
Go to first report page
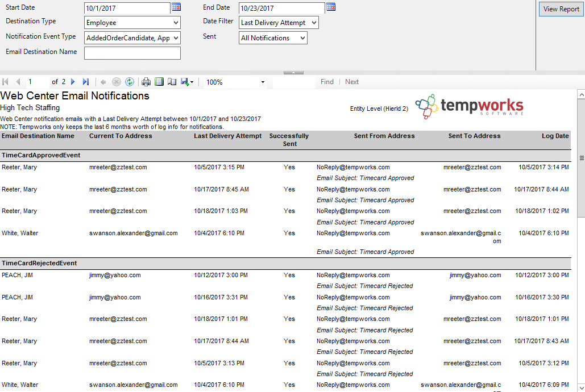click(5, 82)
